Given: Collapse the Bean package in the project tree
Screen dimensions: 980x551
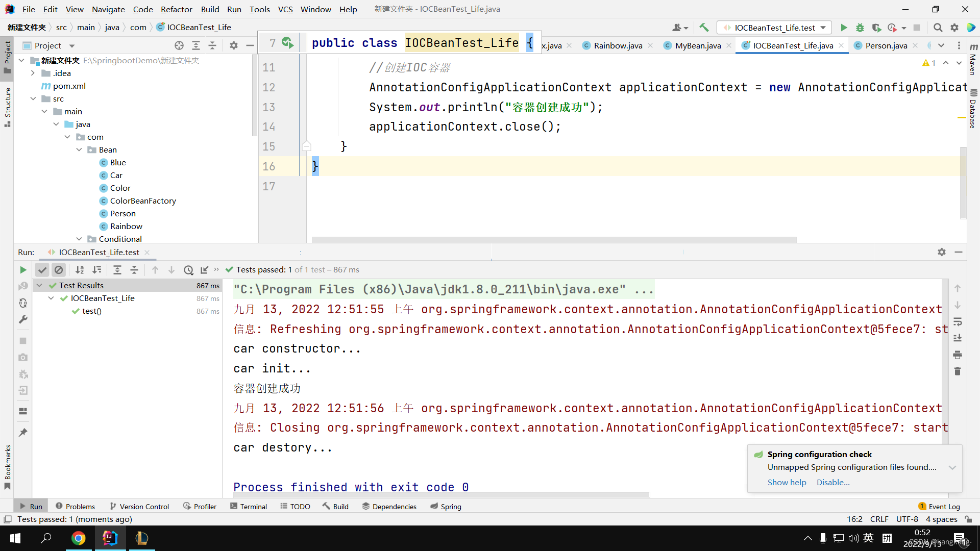Looking at the screenshot, I should [79, 149].
